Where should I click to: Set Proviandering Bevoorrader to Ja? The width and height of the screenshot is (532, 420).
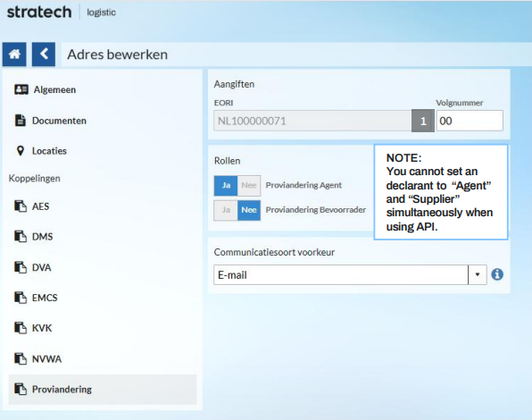[x=226, y=210]
